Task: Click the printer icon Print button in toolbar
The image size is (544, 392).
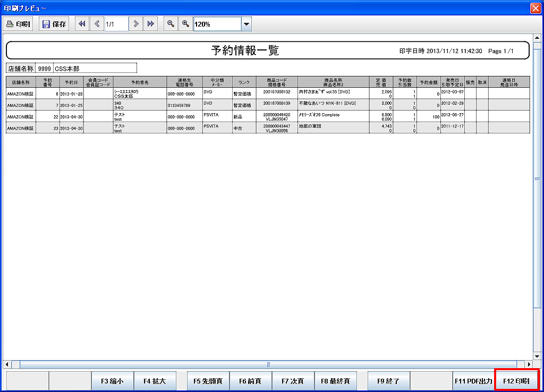Action: tap(19, 24)
